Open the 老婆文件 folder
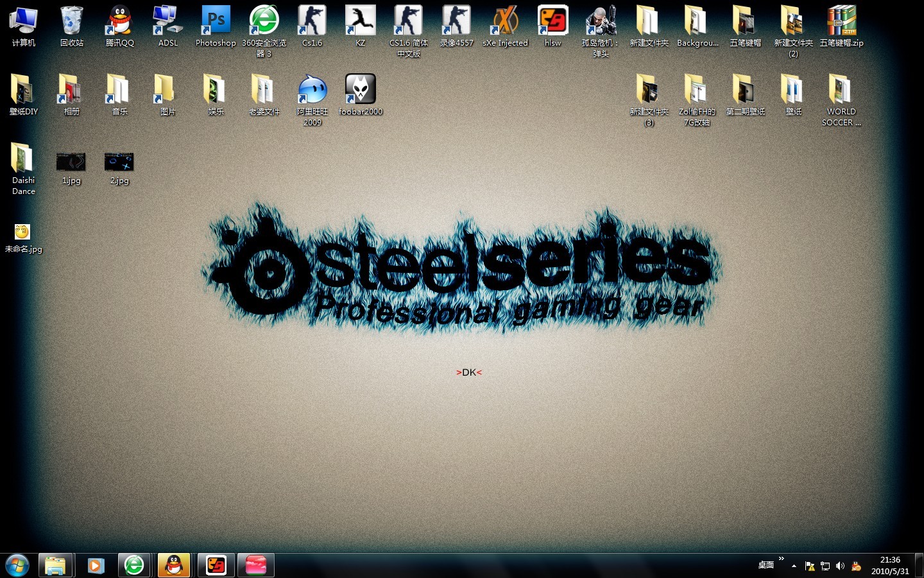The height and width of the screenshot is (578, 924). tap(264, 95)
